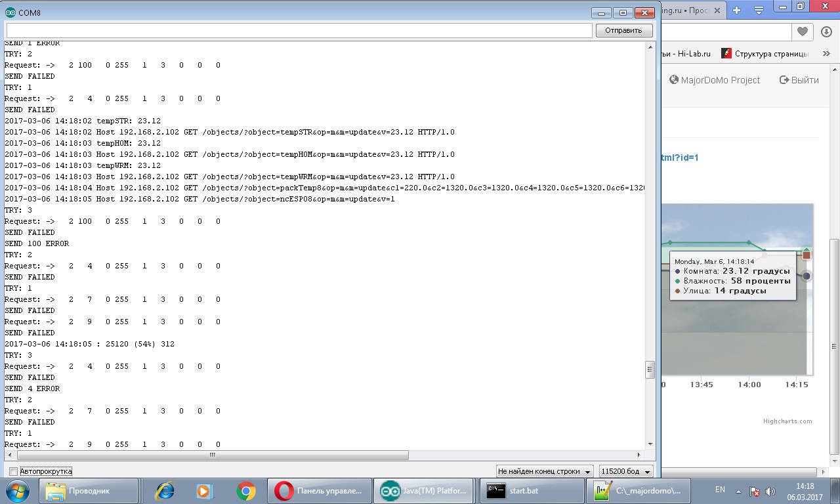The height and width of the screenshot is (504, 840).
Task: Click the '25120 (54%) 312' log line
Action: (89, 344)
